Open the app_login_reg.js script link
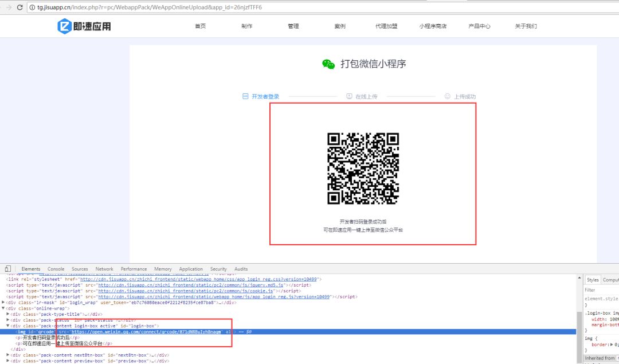This screenshot has width=619, height=364. (214, 296)
